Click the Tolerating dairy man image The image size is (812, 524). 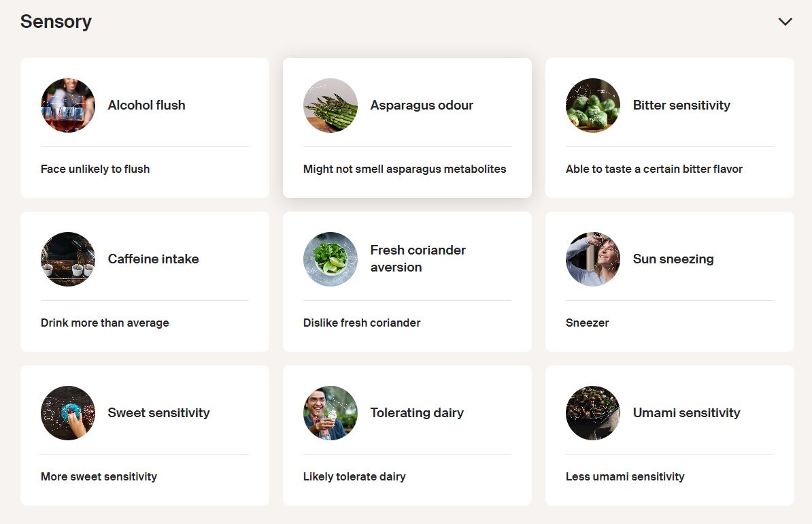coord(331,413)
